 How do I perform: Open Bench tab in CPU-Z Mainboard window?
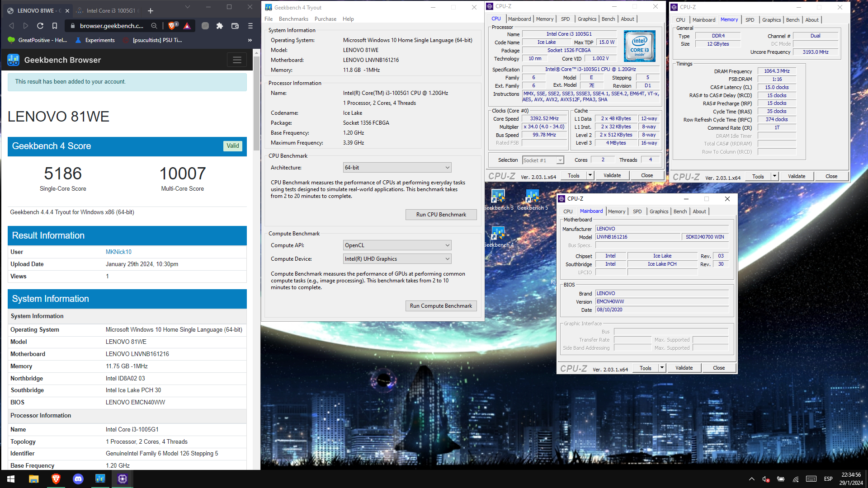(x=680, y=211)
